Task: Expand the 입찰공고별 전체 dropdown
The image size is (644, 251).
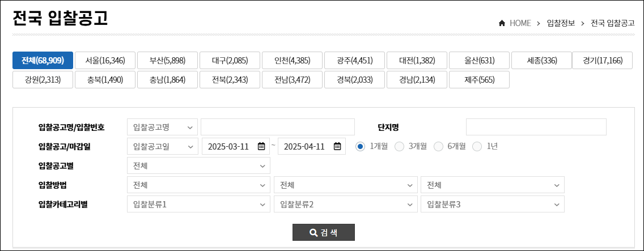Action: pos(199,165)
